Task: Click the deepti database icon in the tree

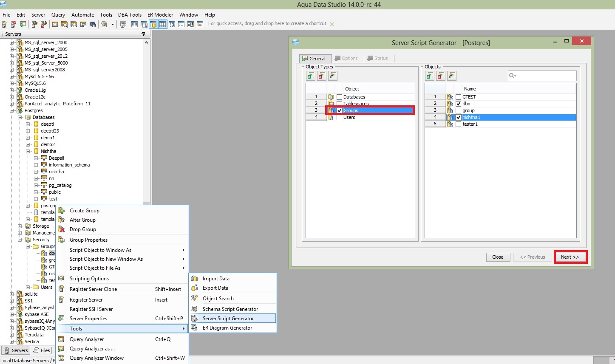Action: tap(36, 124)
